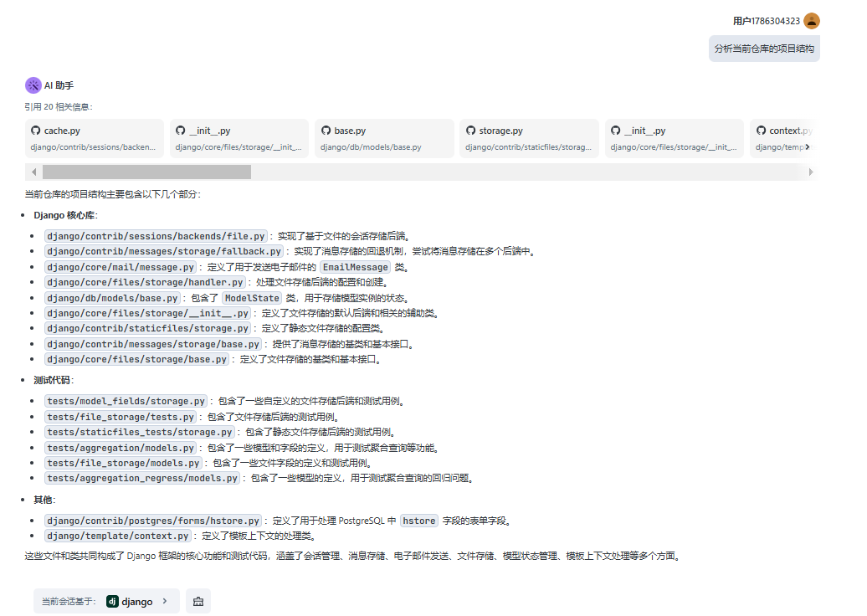Click 当前会话基于 label
The width and height of the screenshot is (867, 616).
click(69, 601)
